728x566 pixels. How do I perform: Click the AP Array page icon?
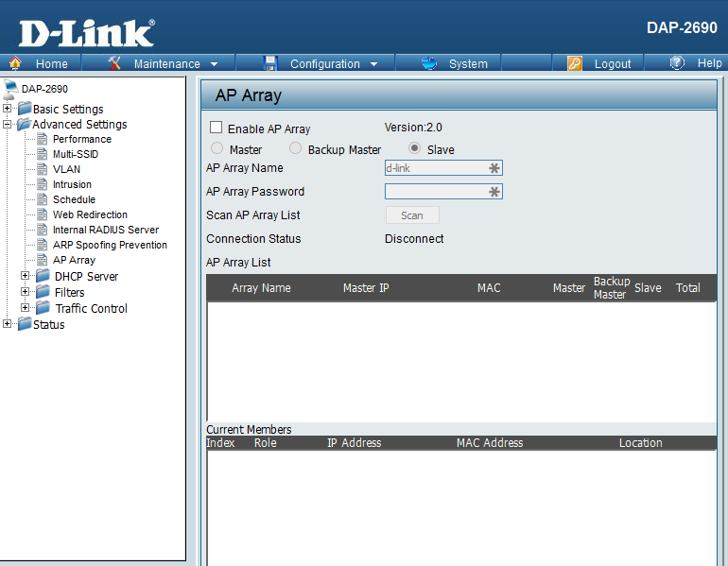point(43,259)
